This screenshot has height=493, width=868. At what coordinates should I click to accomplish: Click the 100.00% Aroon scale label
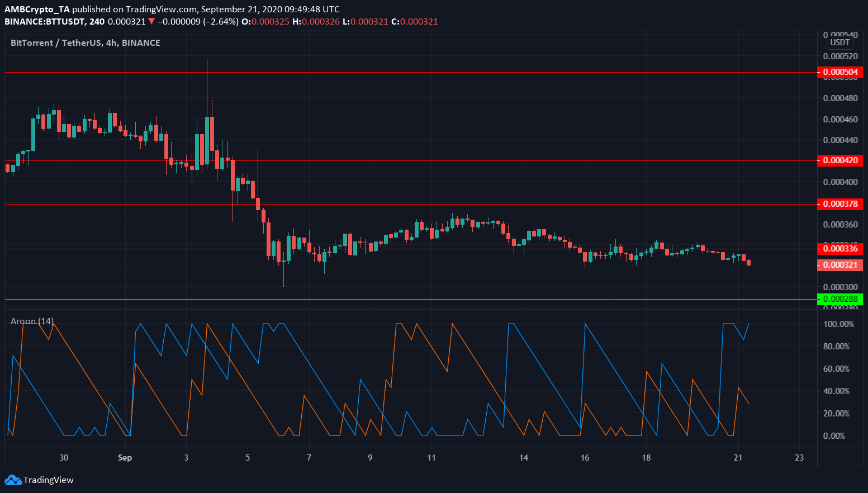click(x=838, y=324)
